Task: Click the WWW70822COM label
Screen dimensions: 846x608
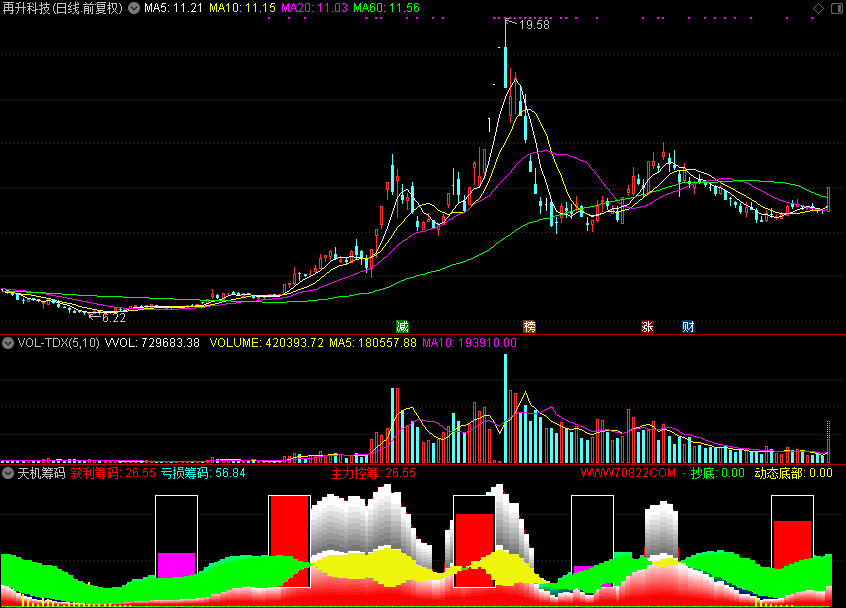Action: pyautogui.click(x=633, y=474)
